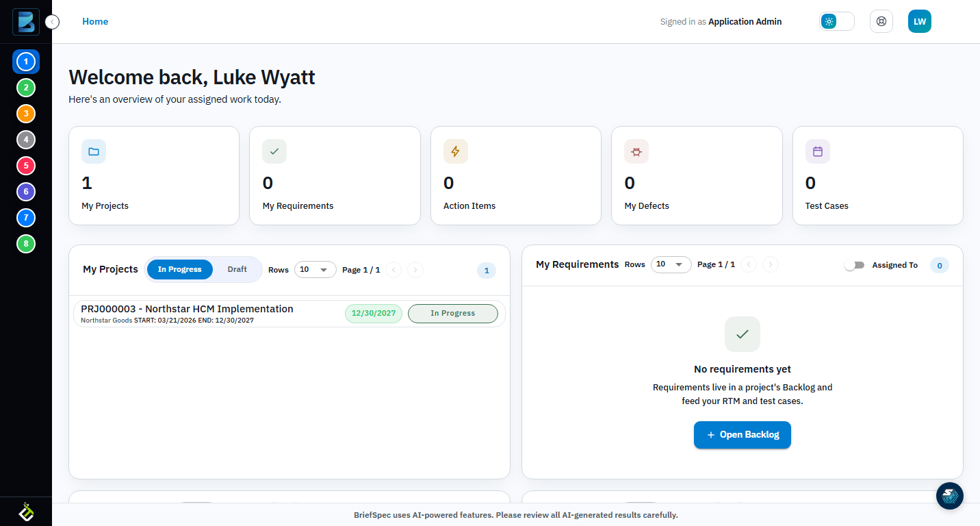Open the Home breadcrumb link
The image size is (980, 526).
pos(95,21)
